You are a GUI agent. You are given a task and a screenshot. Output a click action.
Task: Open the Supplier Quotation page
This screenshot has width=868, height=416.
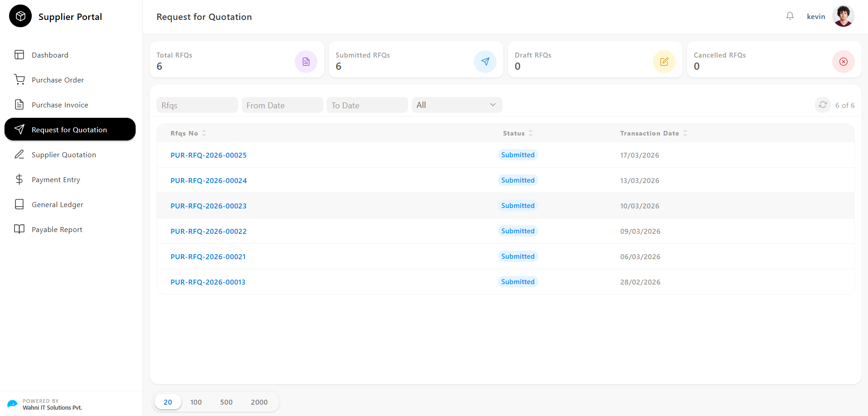point(70,155)
